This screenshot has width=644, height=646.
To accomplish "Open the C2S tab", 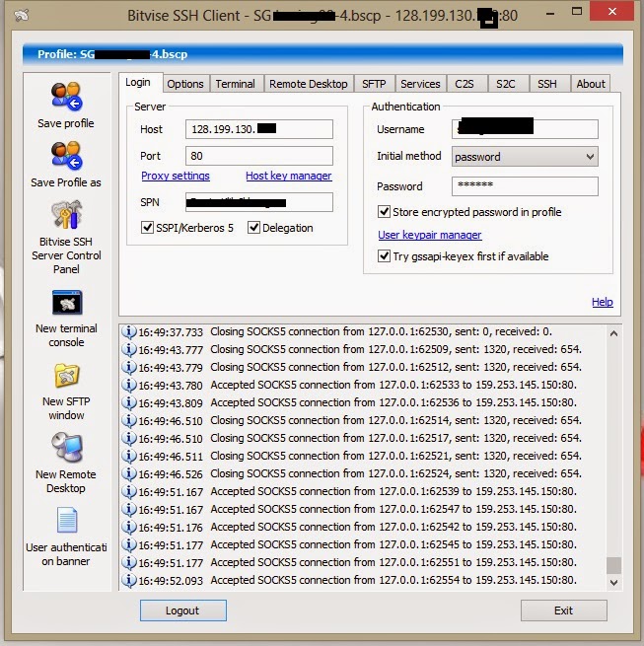I will (x=465, y=84).
